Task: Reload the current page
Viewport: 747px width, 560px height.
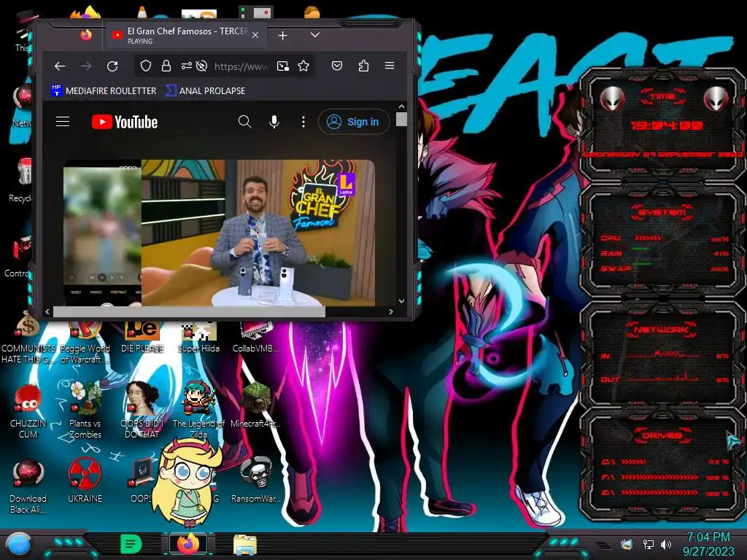Action: (112, 66)
